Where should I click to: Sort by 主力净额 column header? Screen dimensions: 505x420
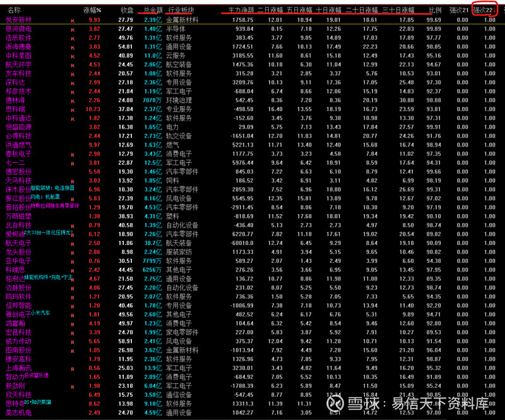[241, 10]
